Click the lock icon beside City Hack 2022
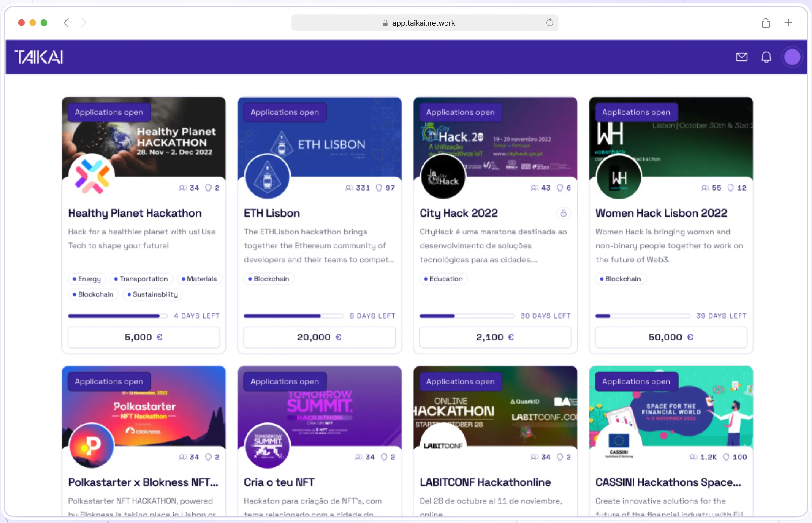This screenshot has width=812, height=523. 563,213
